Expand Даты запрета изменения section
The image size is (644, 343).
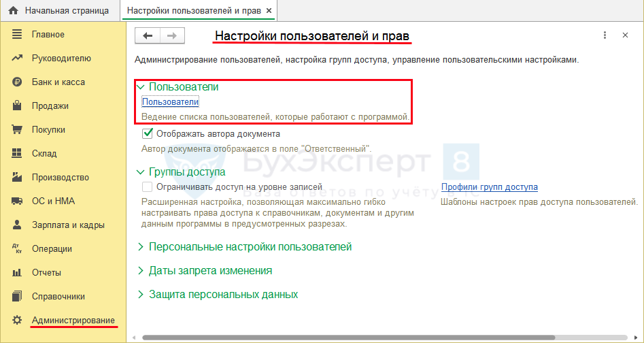[x=141, y=271]
